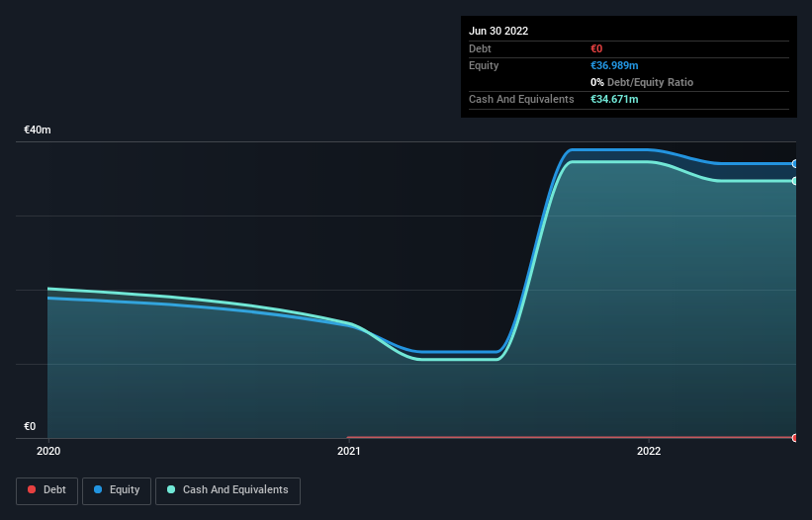This screenshot has width=812, height=520.
Task: Click the teal Cash And Equivalents legend dot
Action: (x=171, y=489)
